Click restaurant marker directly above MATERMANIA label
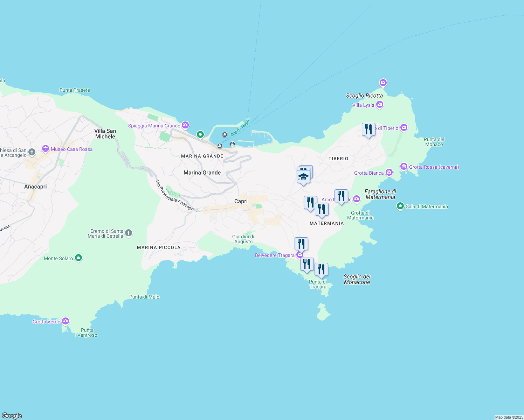The image size is (524, 420). pos(322,210)
